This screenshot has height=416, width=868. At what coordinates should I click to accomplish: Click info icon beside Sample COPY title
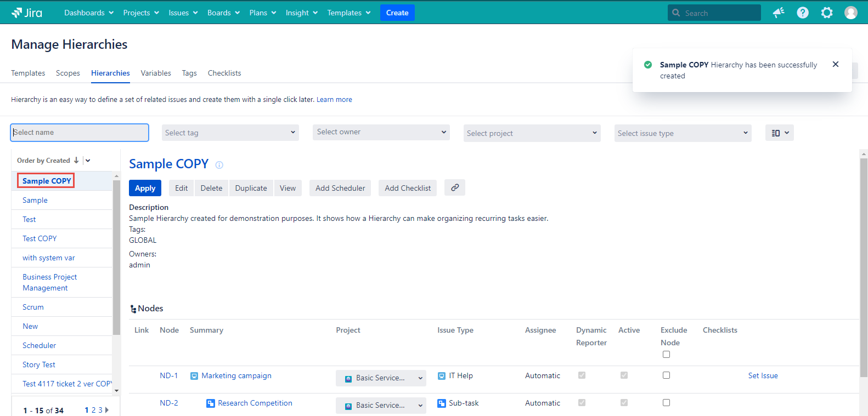point(219,165)
